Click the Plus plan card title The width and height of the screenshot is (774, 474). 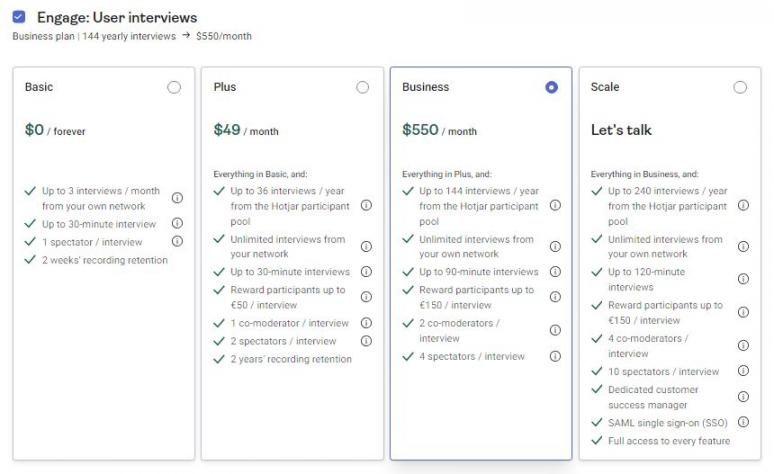tap(225, 87)
